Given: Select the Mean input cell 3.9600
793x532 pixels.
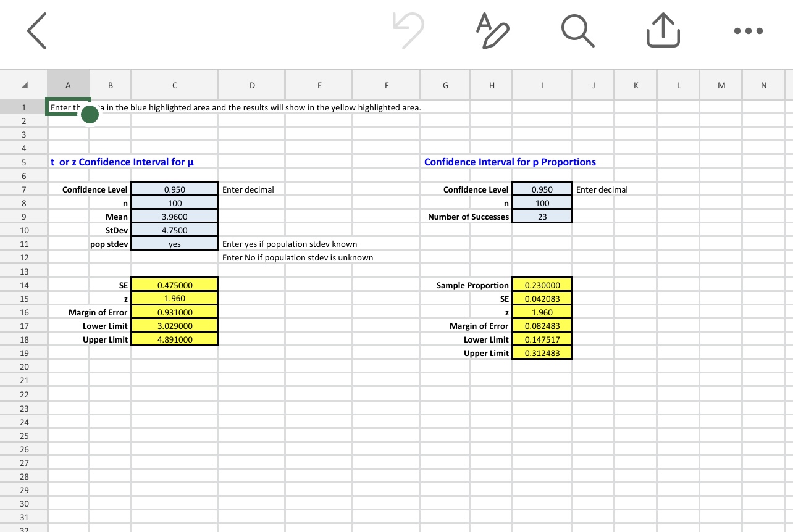Looking at the screenshot, I should (175, 217).
